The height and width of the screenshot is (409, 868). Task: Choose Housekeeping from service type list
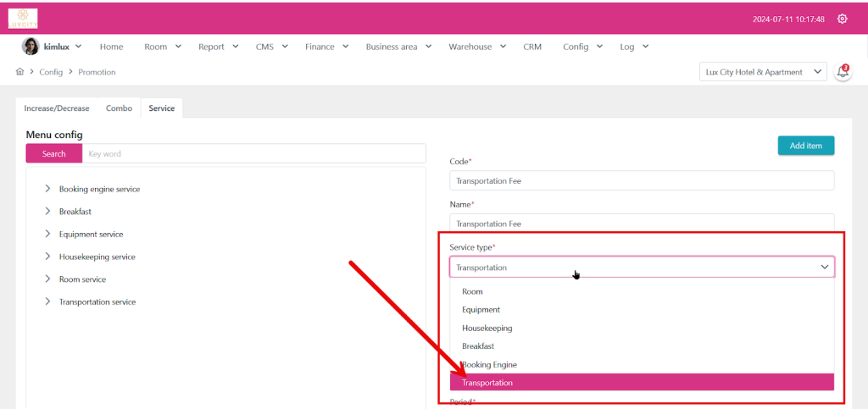point(487,328)
